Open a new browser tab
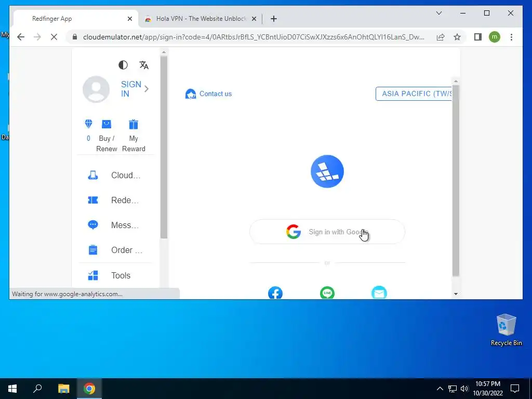The height and width of the screenshot is (399, 532). [274, 19]
